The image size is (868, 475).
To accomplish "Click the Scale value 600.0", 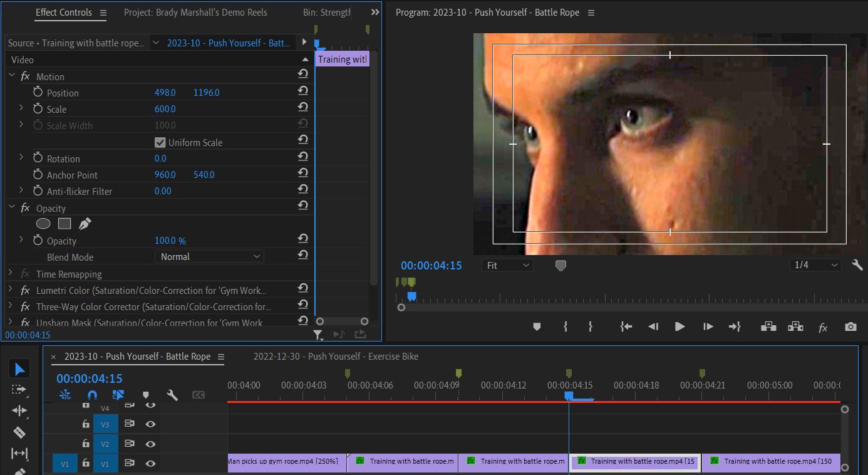I will coord(165,108).
